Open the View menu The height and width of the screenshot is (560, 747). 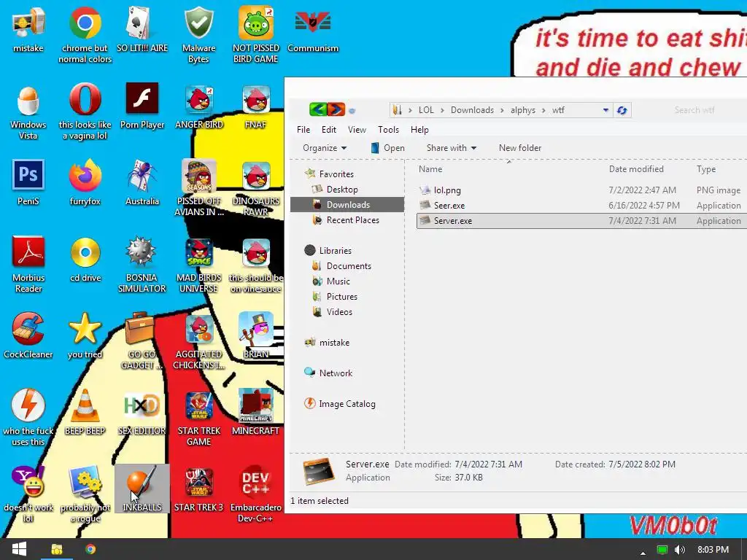click(x=357, y=130)
